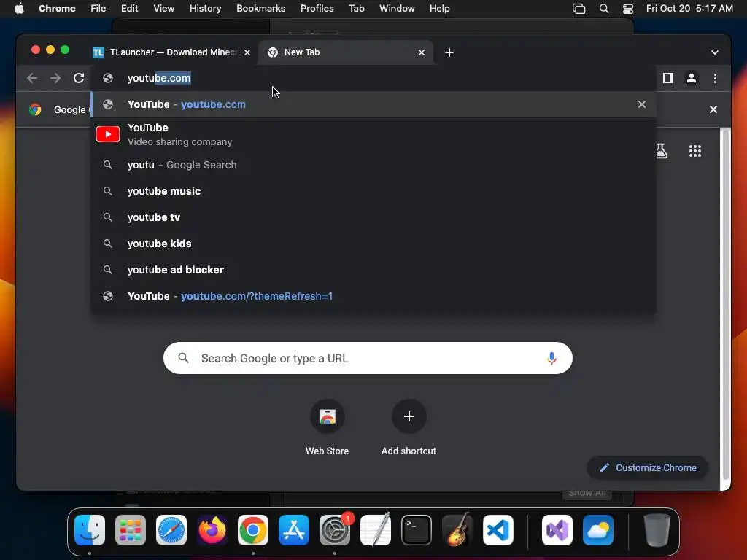Viewport: 747px width, 560px height.
Task: Open Search Labs flask icon
Action: click(x=661, y=151)
